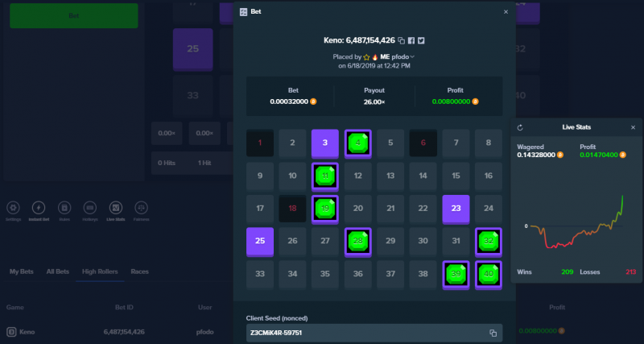
Task: Click the profit graph in Live Stats
Action: [x=576, y=222]
